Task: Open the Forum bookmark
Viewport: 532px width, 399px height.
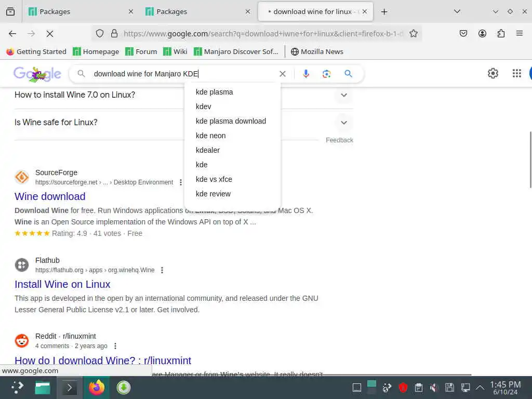Action: (x=141, y=51)
